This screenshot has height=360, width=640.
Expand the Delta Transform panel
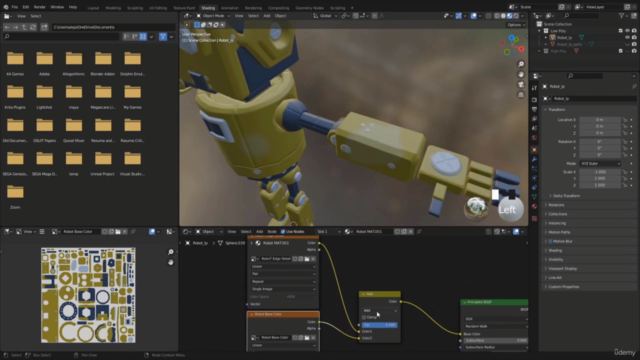click(x=566, y=196)
